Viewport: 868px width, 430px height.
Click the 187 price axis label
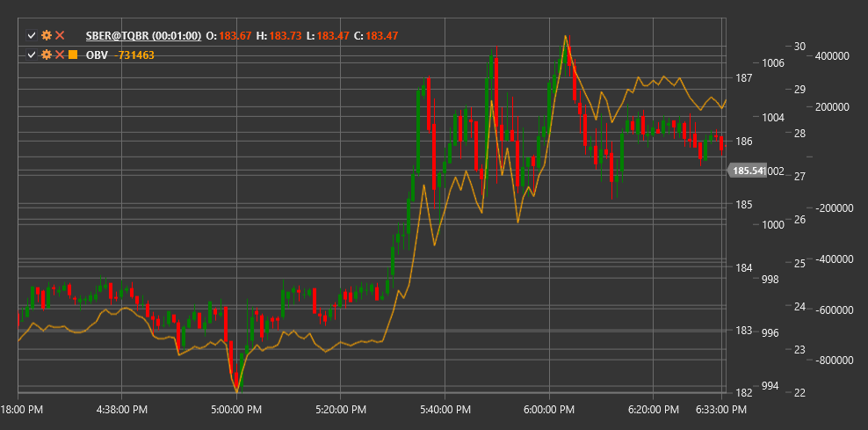pyautogui.click(x=742, y=78)
